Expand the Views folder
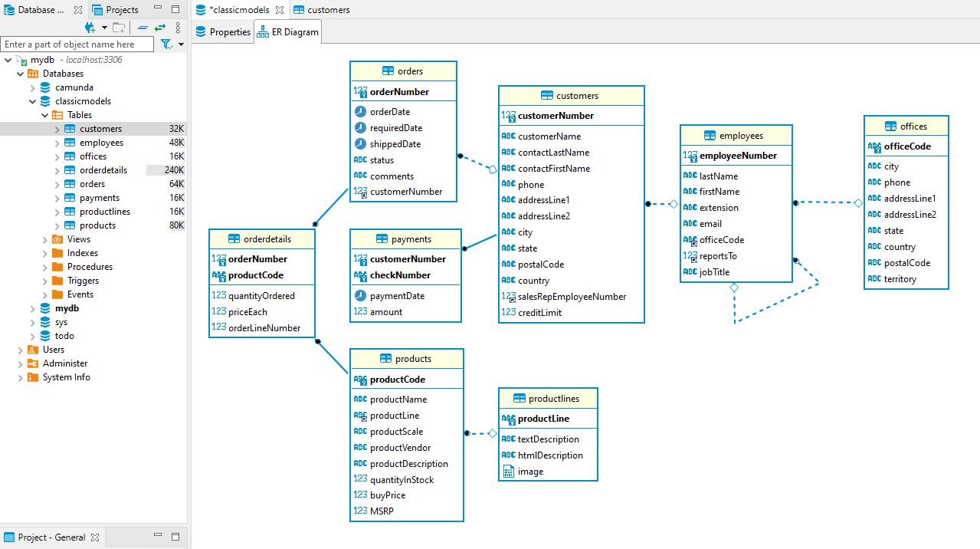Screen dimensions: 980x549 pos(45,239)
